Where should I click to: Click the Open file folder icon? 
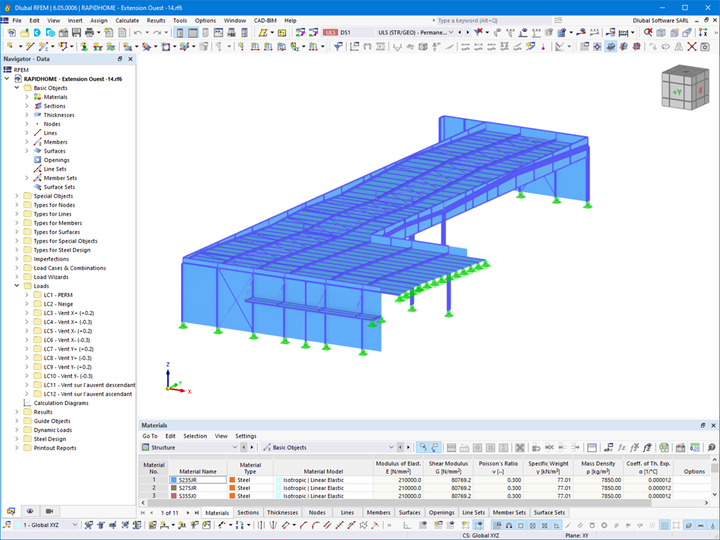(x=24, y=33)
